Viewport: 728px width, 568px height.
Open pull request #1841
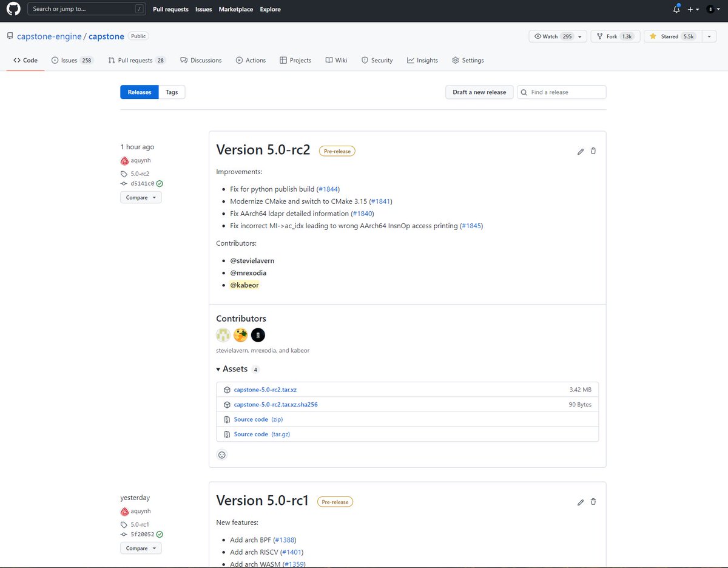click(382, 201)
